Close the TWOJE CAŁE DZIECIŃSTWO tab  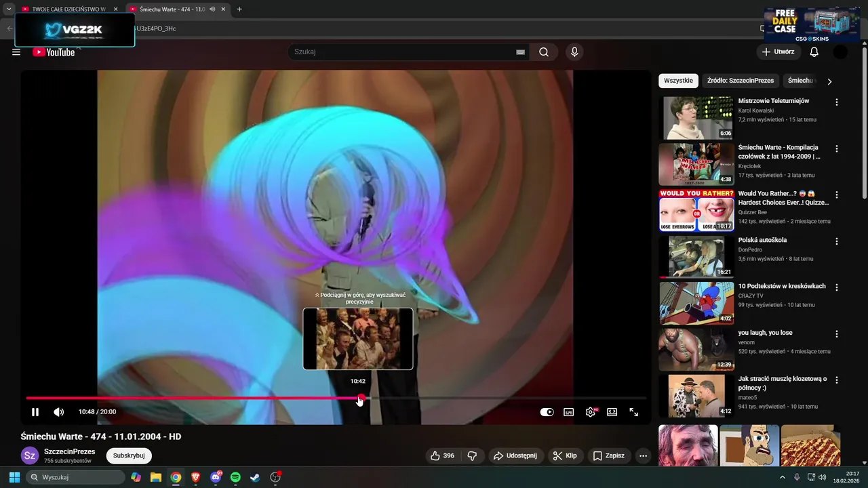click(115, 9)
